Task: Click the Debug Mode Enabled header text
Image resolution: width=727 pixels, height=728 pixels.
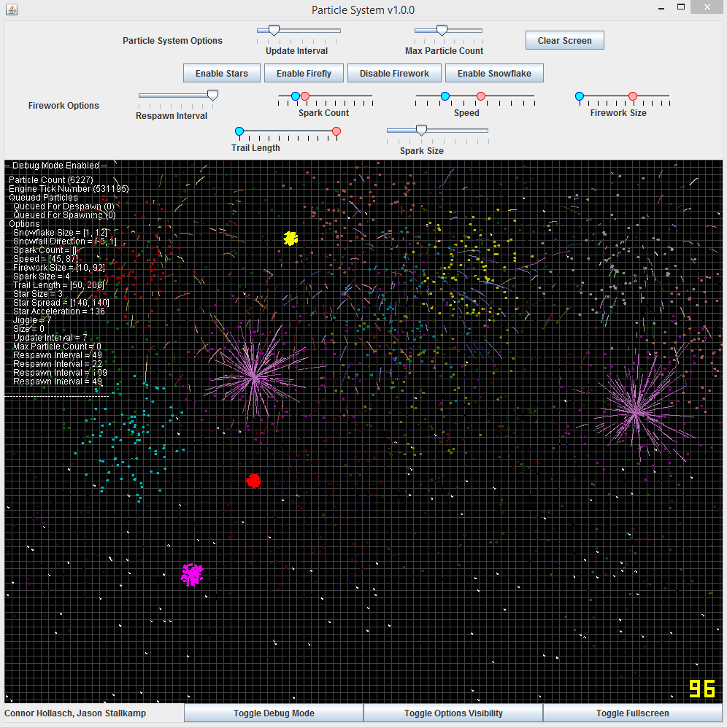Action: (55, 166)
